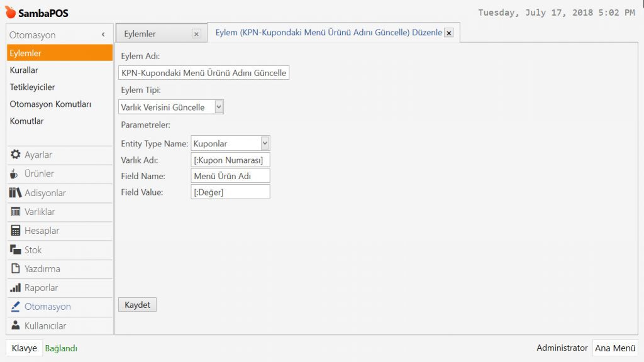Click the gear icon beside Ayarlar
The image size is (644, 362).
click(x=16, y=155)
